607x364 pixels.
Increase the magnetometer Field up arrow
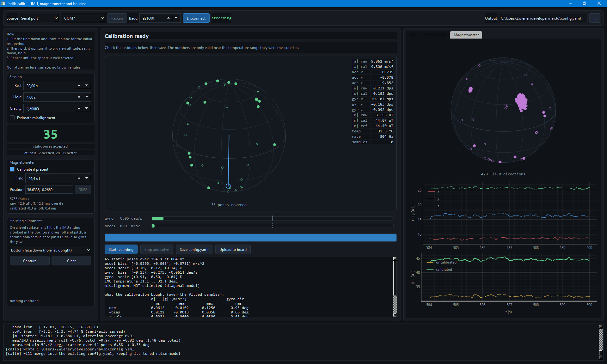point(79,178)
